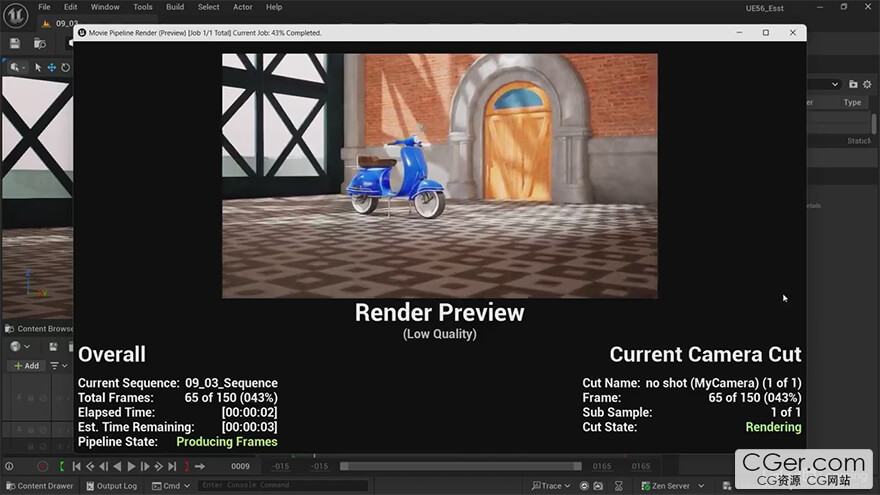Click the red Record button in the sequencer
The image size is (880, 495).
coord(42,466)
